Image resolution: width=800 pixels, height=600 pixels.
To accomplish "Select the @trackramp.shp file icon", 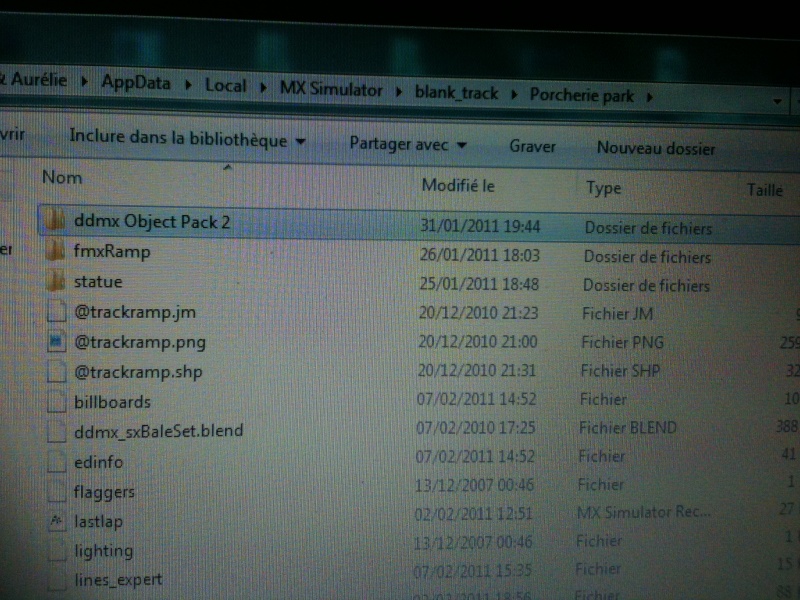I will click(57, 371).
